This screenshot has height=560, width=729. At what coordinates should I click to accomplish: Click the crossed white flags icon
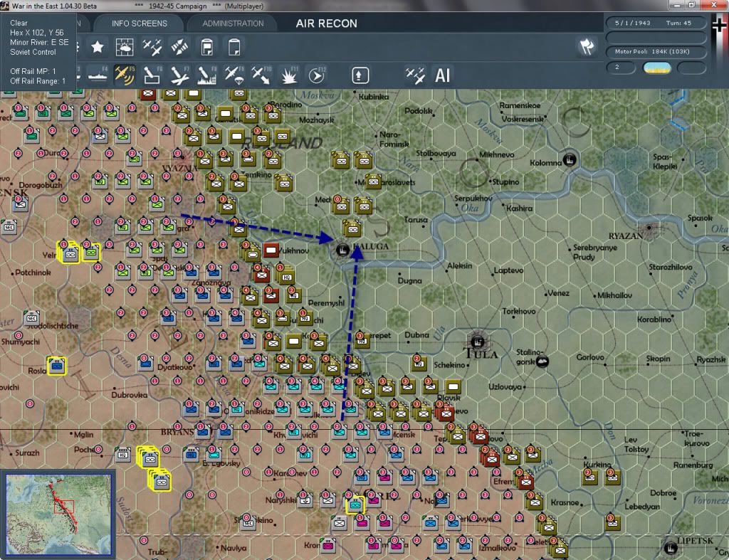587,46
